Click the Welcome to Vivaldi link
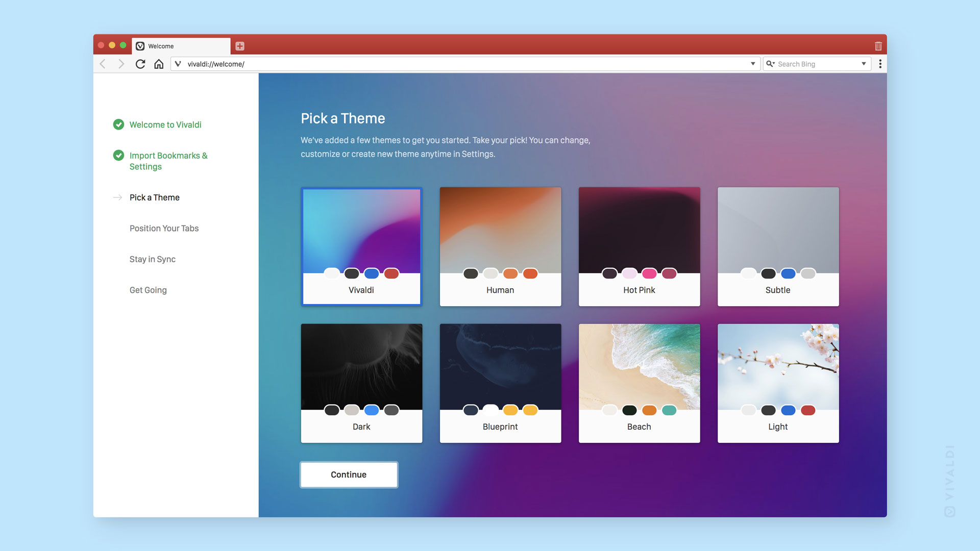The image size is (980, 551). (x=165, y=124)
